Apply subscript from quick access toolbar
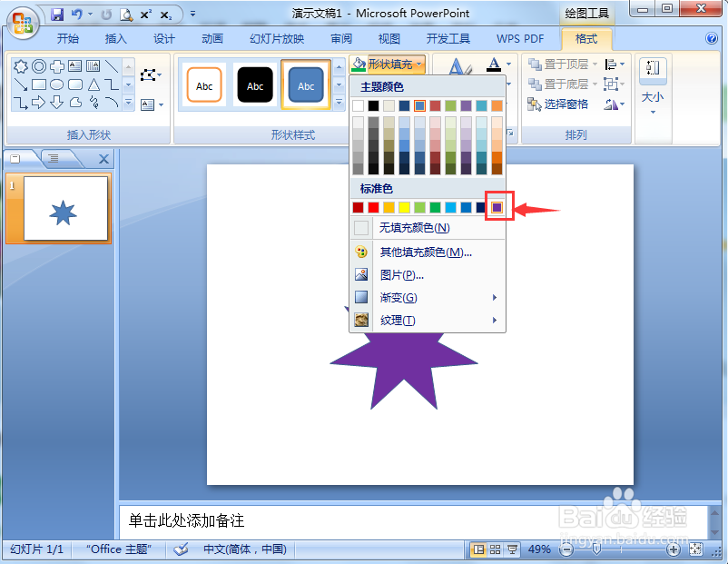This screenshot has height=564, width=728. pyautogui.click(x=166, y=15)
